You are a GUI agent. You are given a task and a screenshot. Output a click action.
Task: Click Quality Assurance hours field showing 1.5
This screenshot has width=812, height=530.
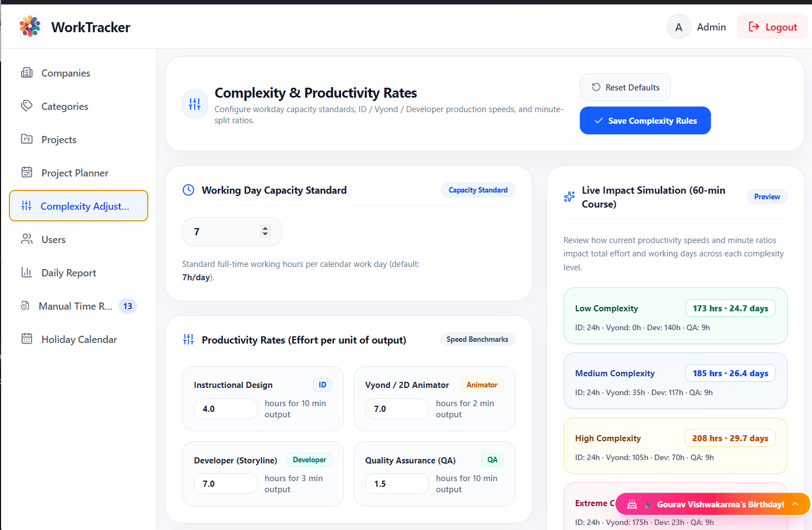coord(397,483)
